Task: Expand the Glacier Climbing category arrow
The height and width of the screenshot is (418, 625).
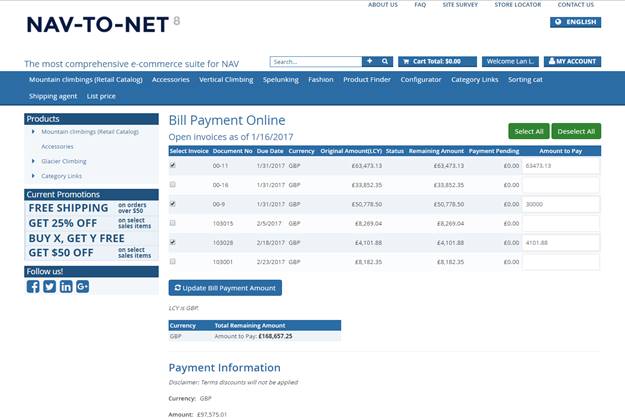Action: coord(33,161)
